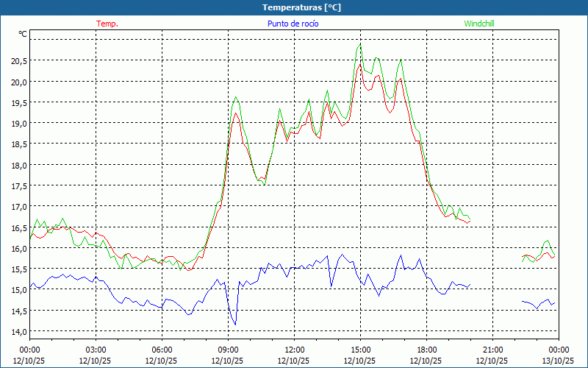Click the °C unit label on the Y axis
The image size is (588, 368).
point(23,34)
